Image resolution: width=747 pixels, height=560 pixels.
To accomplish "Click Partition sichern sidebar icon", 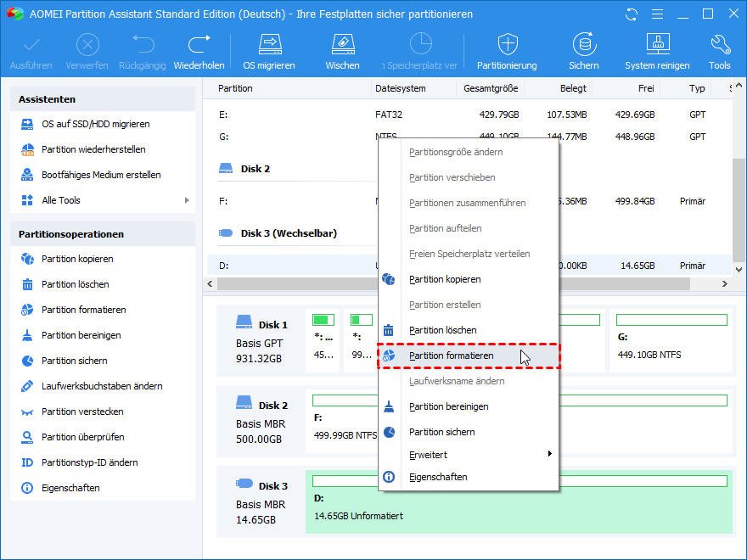I will (27, 361).
